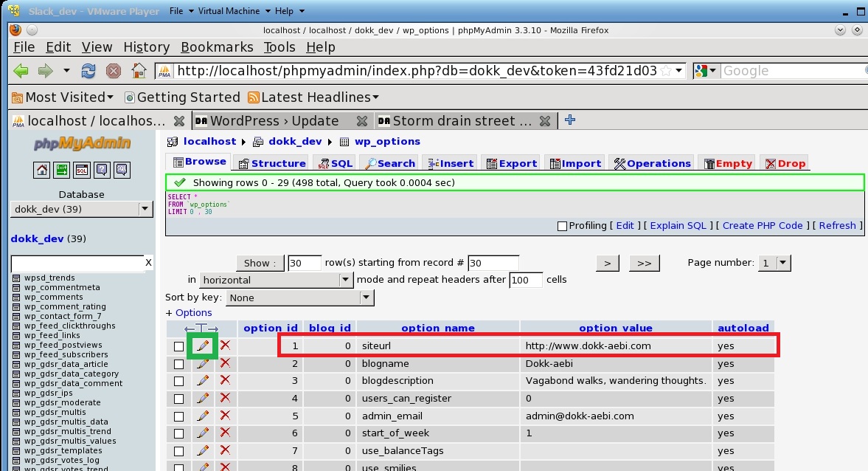
Task: Expand the horizontal display mode dropdown
Action: 346,281
